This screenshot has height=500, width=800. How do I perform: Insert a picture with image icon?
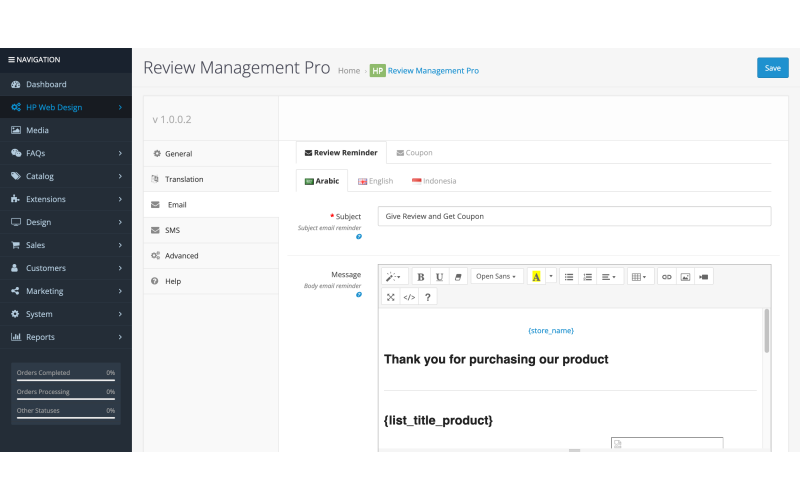pos(685,277)
